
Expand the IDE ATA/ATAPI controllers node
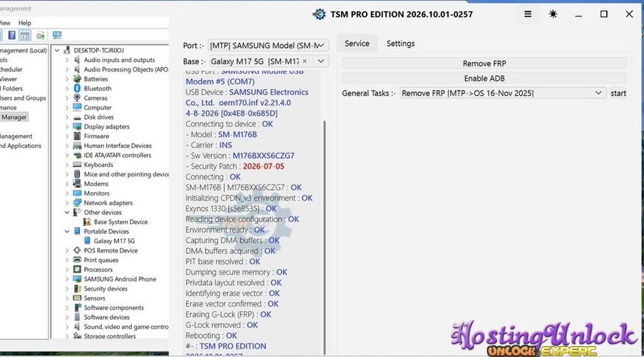pyautogui.click(x=67, y=155)
